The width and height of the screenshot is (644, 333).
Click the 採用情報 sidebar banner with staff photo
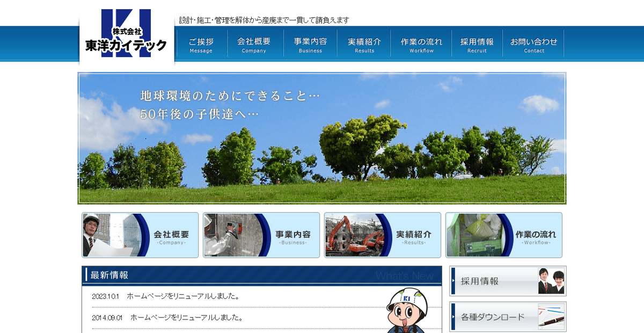tap(507, 280)
